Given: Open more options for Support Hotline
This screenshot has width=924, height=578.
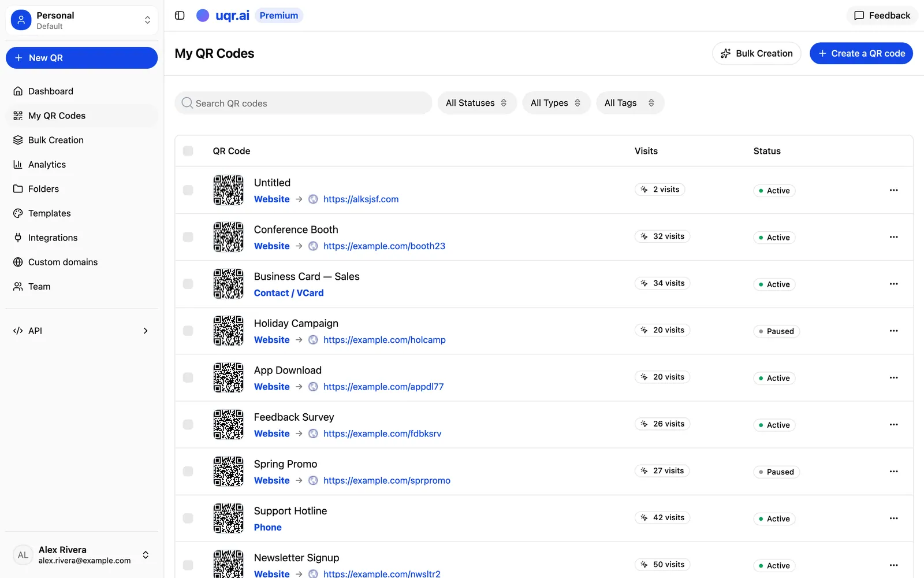Looking at the screenshot, I should point(893,518).
